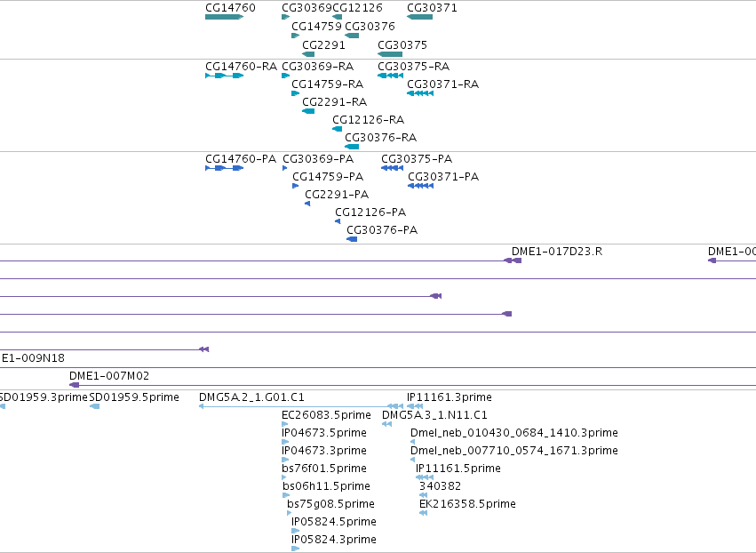Click the CG14759-RA transcript label
Viewport: 756px width, 553px height.
328,84
